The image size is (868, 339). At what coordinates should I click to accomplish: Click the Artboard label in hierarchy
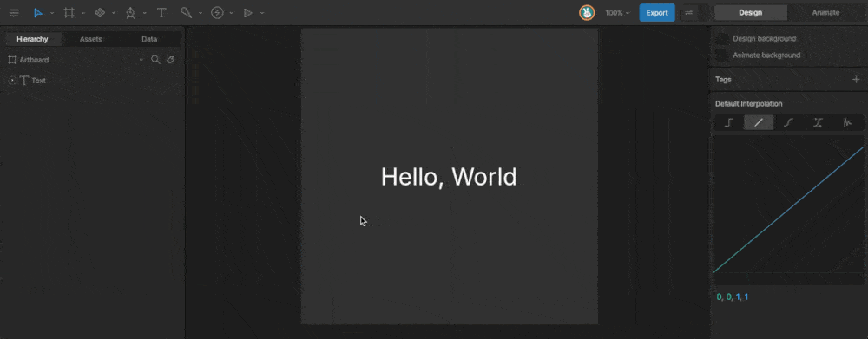(x=35, y=60)
